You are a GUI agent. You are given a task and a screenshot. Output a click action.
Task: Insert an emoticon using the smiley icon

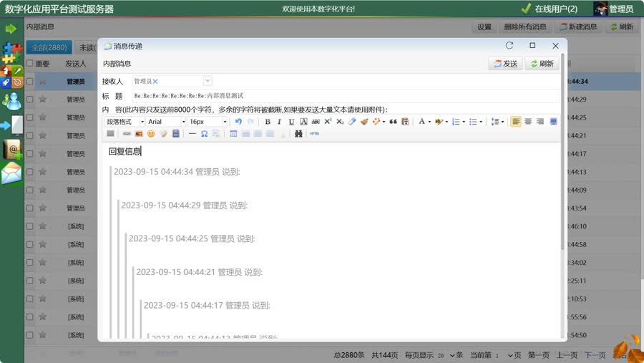click(x=151, y=134)
